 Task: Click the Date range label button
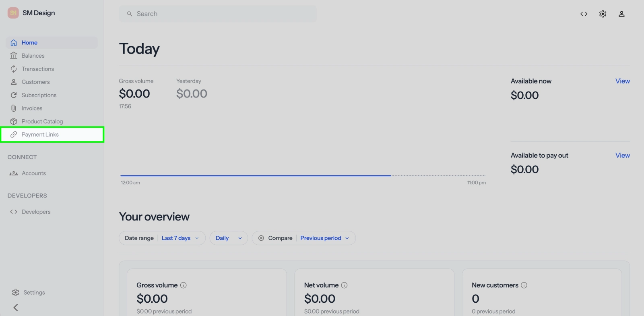coord(139,238)
